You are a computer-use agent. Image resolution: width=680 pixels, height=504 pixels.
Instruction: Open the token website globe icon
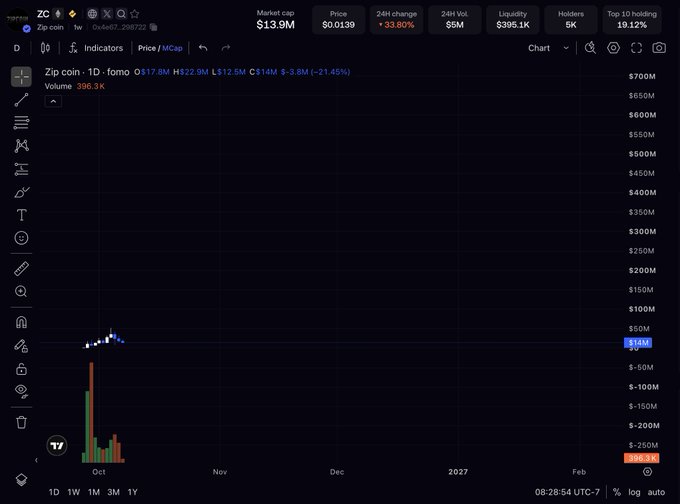[x=92, y=14]
